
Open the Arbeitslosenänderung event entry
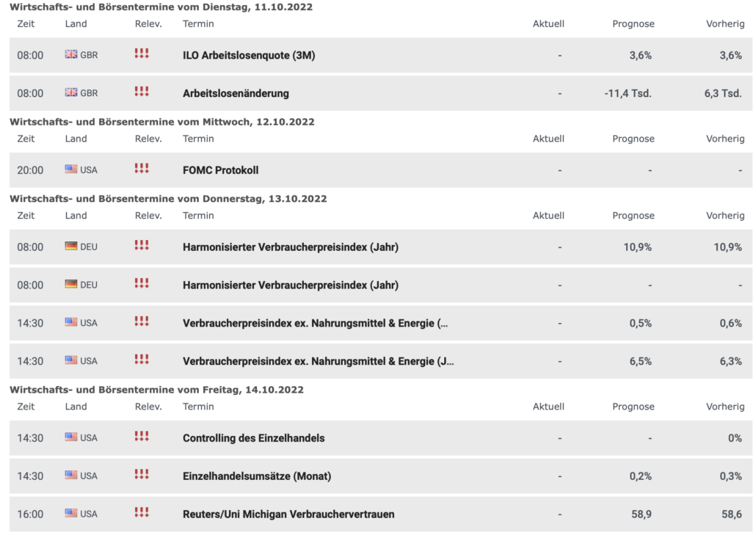coord(236,93)
